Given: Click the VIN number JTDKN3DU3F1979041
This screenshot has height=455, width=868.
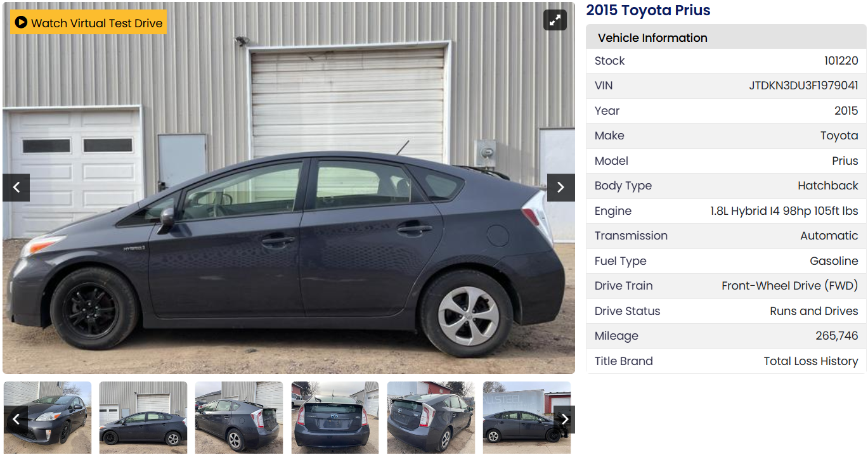Looking at the screenshot, I should pyautogui.click(x=803, y=86).
